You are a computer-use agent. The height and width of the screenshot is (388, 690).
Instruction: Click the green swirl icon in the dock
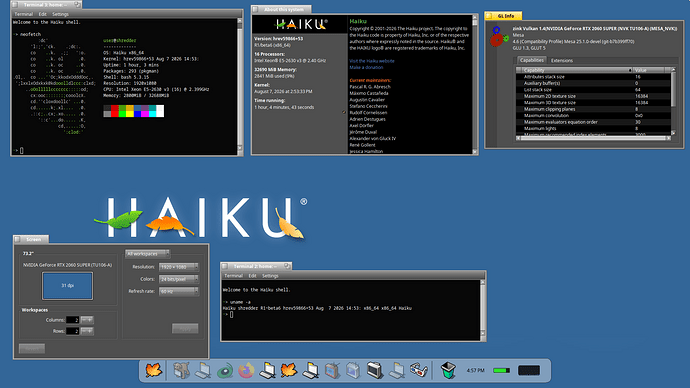[x=225, y=370]
